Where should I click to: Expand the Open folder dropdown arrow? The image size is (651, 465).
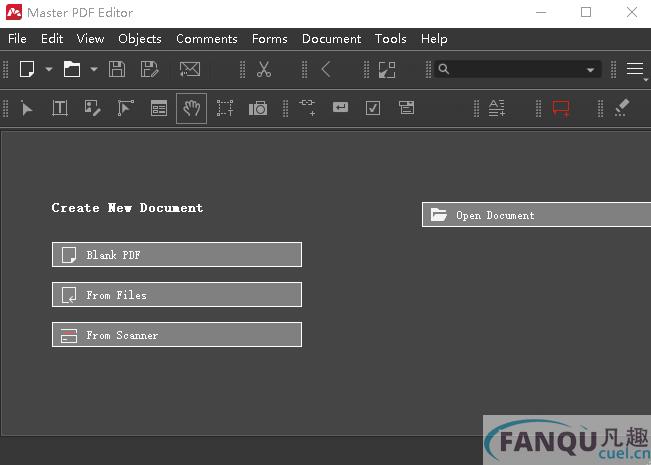point(94,69)
